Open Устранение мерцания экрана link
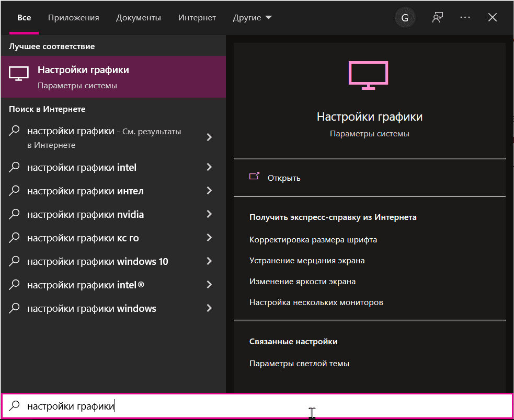 pyautogui.click(x=307, y=261)
